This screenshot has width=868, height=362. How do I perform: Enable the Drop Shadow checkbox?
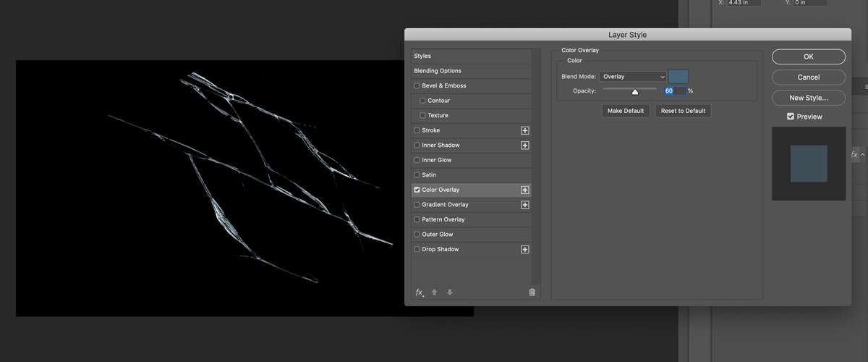417,249
